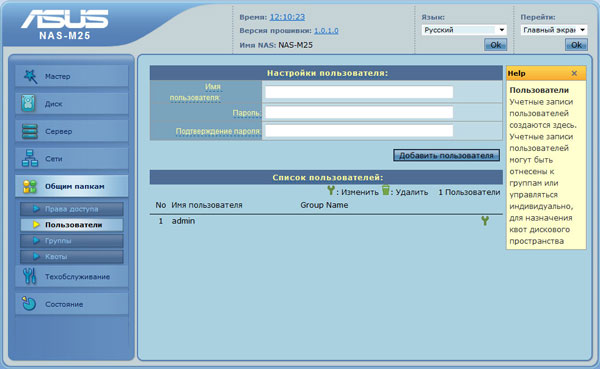The image size is (600, 369).
Task: Open Группы submenu item
Action: (x=72, y=241)
